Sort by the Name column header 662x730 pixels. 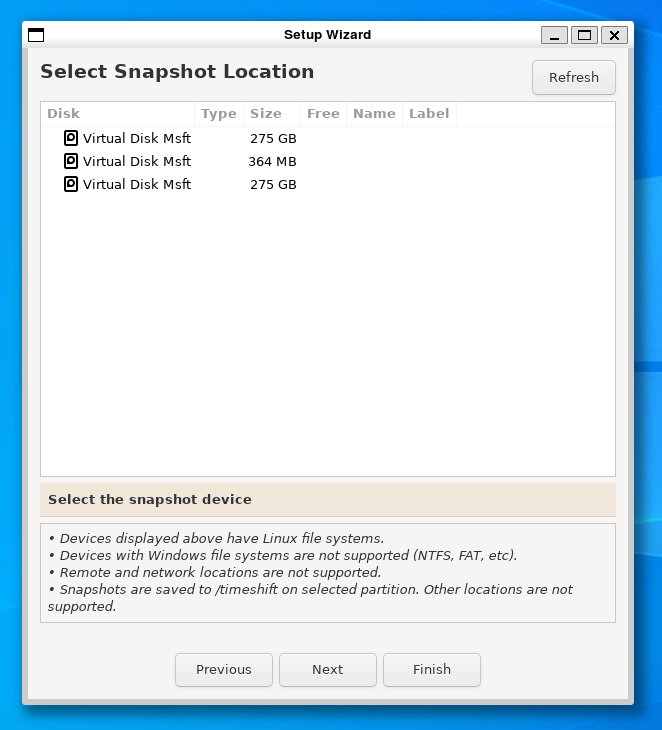374,114
